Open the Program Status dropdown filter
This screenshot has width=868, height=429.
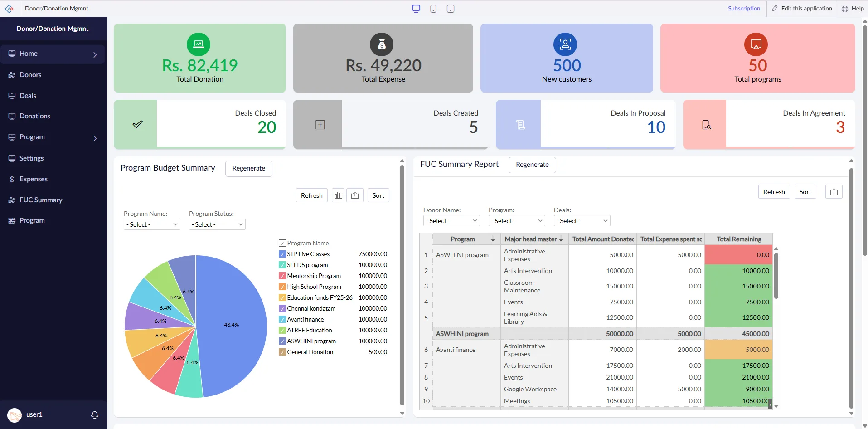click(217, 224)
